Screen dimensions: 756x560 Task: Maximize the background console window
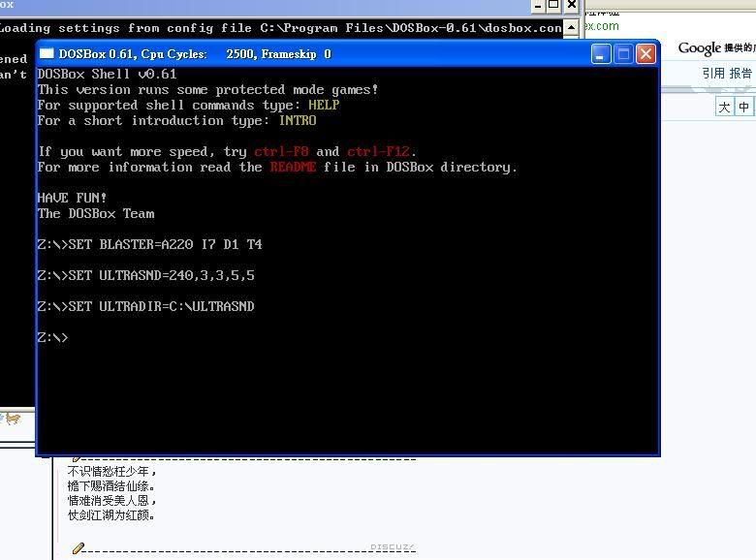[x=554, y=5]
